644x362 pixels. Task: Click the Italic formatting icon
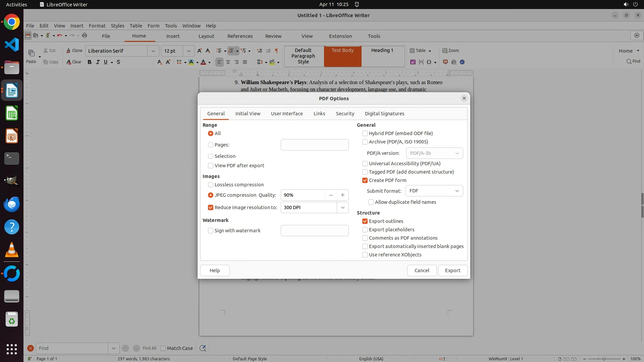98,62
